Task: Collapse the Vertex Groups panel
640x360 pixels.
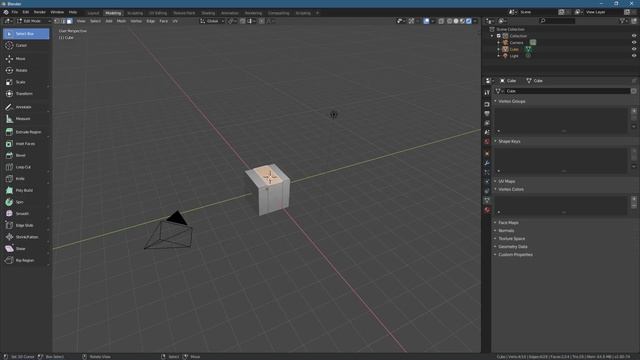Action: coord(511,101)
